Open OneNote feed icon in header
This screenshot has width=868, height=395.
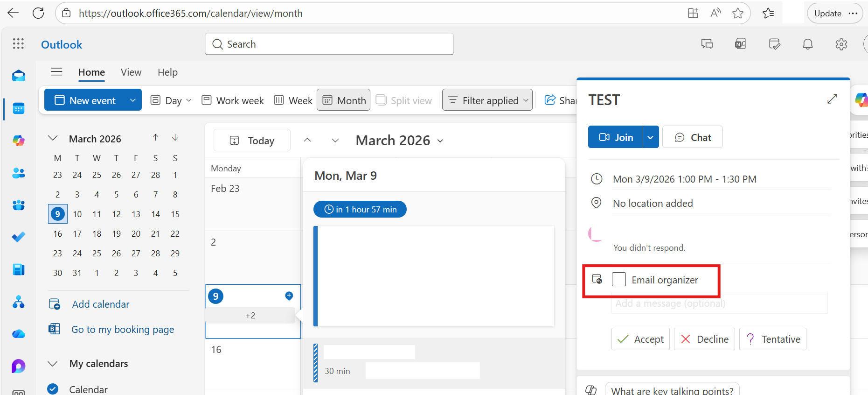741,44
